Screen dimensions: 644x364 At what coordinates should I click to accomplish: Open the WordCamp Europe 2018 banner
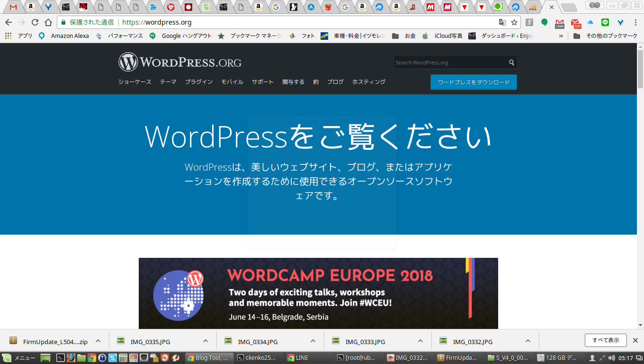[x=318, y=293]
